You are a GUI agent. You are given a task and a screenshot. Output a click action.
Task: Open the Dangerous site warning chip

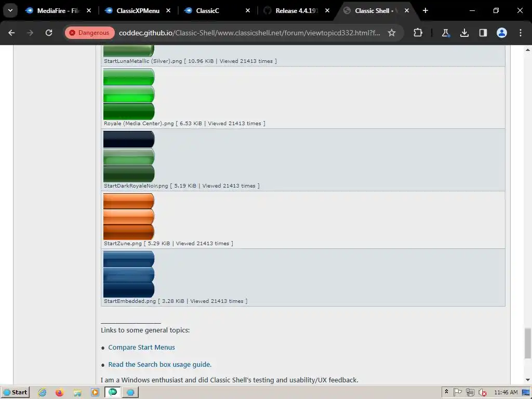(x=89, y=33)
